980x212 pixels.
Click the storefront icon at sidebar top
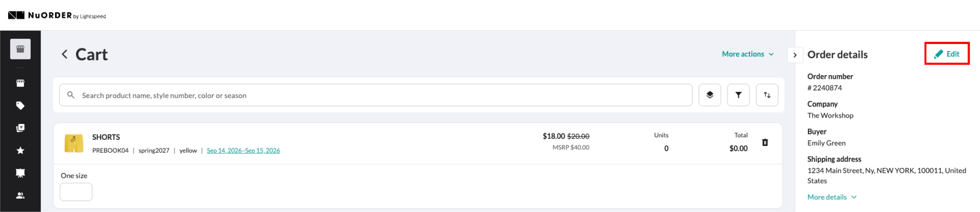coord(20,49)
